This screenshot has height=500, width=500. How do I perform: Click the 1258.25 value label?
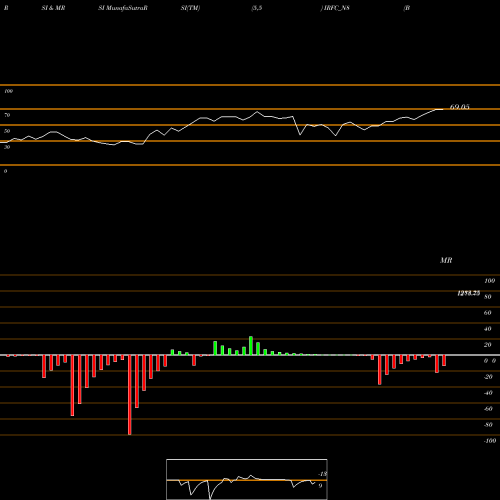[x=468, y=293]
